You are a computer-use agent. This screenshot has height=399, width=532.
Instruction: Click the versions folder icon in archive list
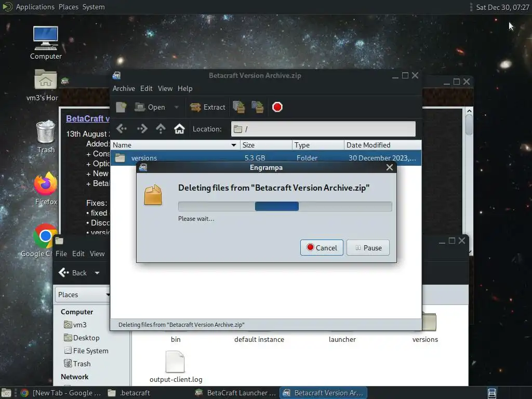point(120,158)
